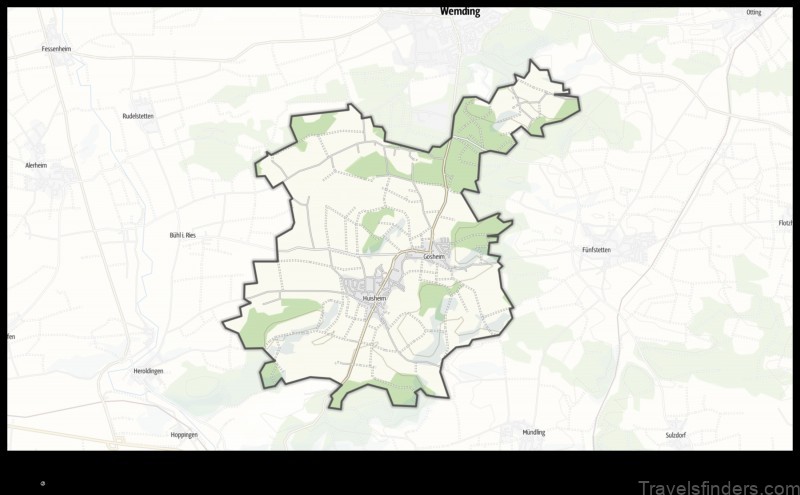The image size is (800, 495).
Task: Click the Mündling place label
Action: click(534, 432)
